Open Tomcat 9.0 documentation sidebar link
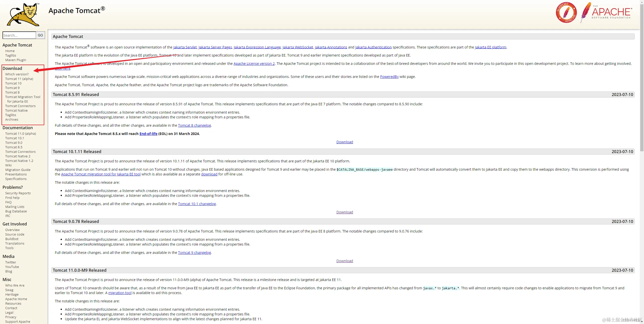Screen dimensions: 644x324 14,143
